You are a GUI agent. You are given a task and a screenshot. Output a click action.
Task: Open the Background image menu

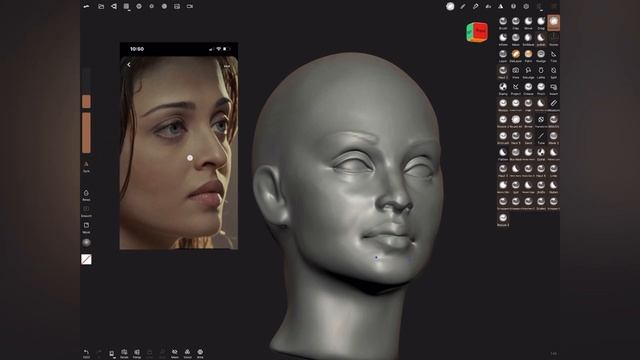tap(177, 7)
